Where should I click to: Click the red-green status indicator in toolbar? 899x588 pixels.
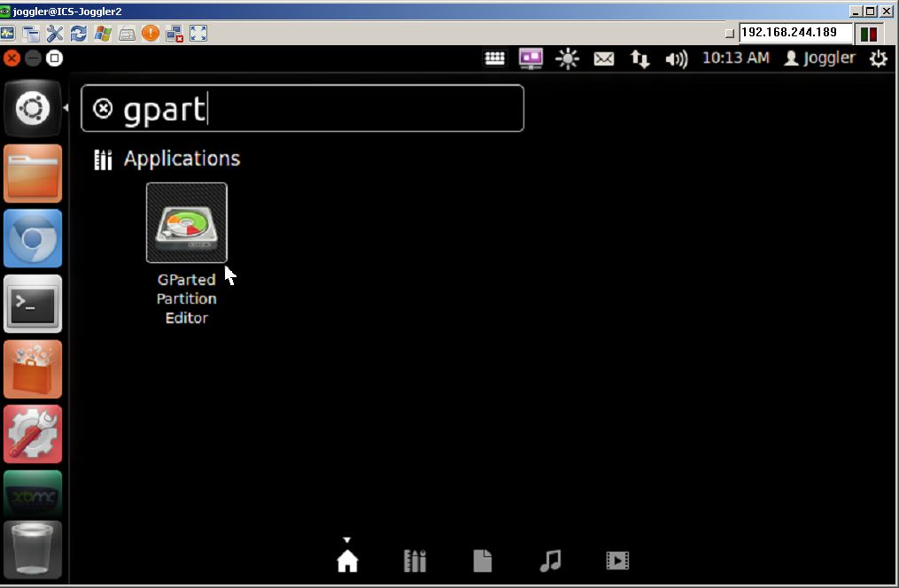coord(869,34)
